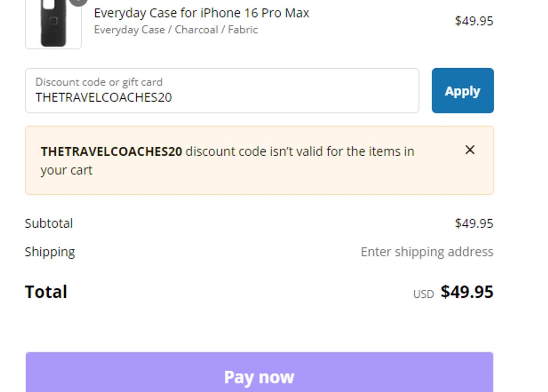Viewport: 548px width, 392px height.
Task: Click the Shipping label
Action: point(50,252)
